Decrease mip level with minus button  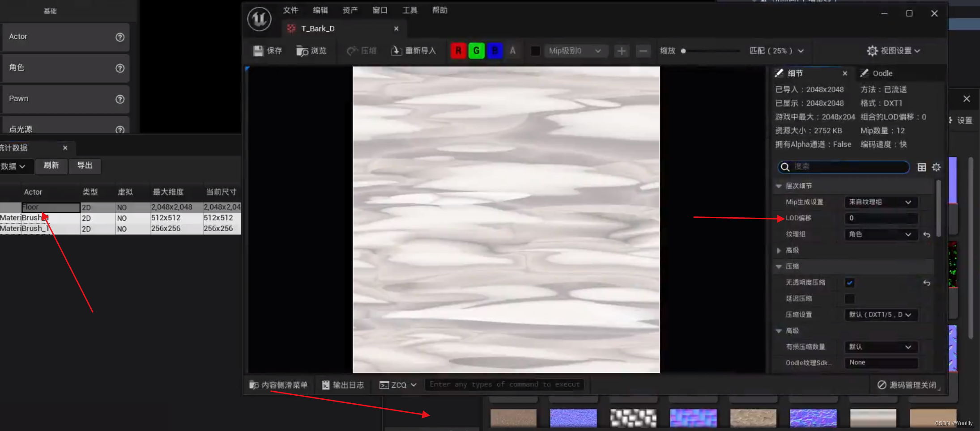[643, 51]
